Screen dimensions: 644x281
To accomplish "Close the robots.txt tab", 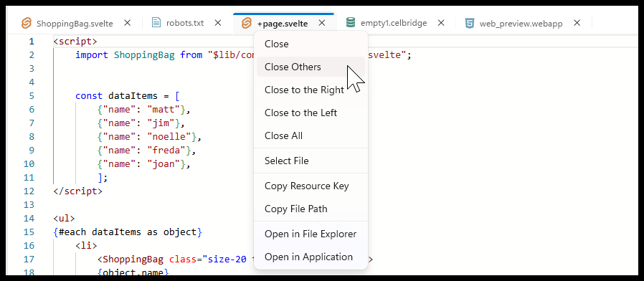I will (218, 23).
